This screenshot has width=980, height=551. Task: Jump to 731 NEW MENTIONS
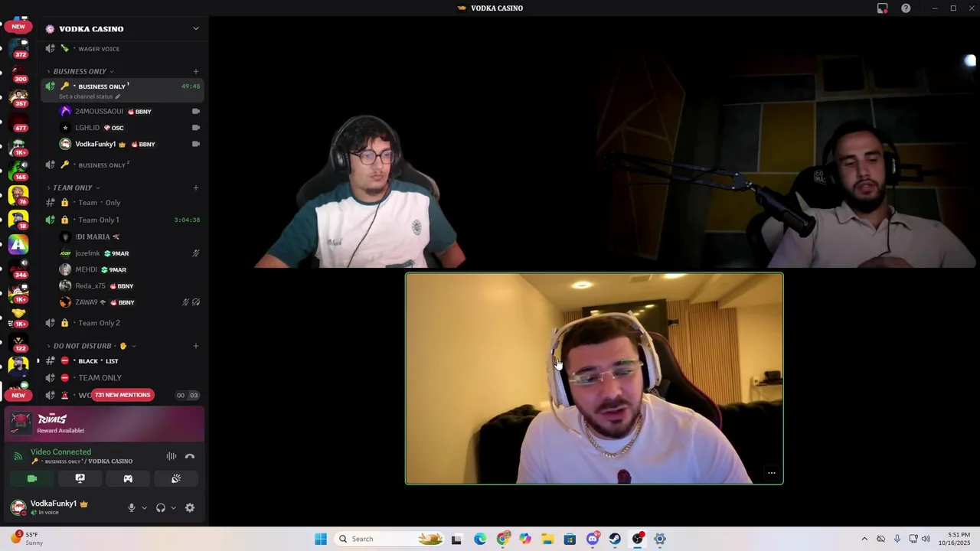point(122,395)
